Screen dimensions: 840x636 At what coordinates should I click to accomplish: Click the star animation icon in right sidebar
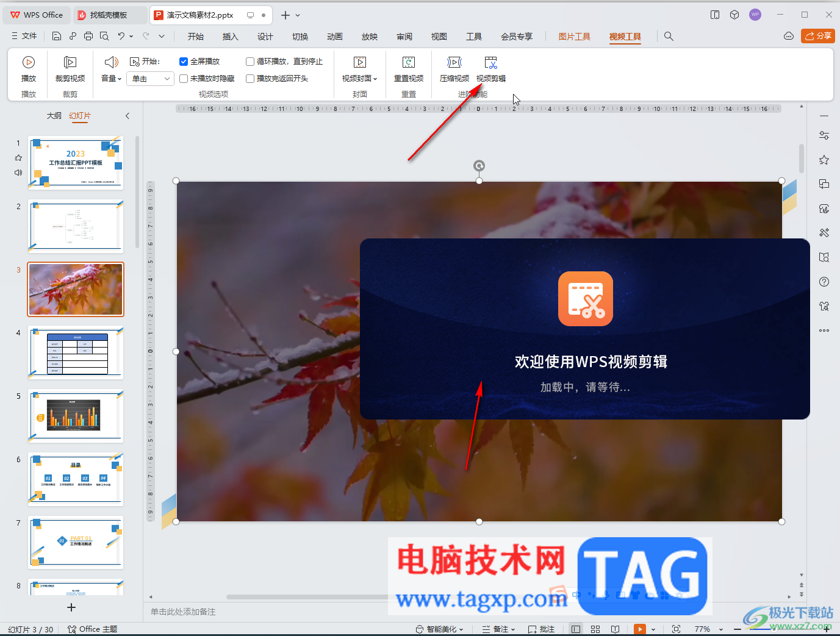pyautogui.click(x=824, y=160)
